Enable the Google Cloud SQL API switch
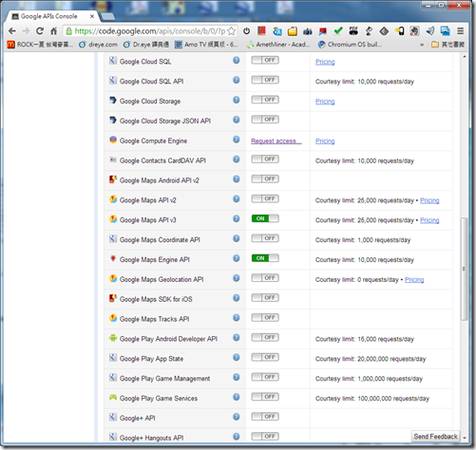Viewport: 476px width, 450px height. [265, 80]
